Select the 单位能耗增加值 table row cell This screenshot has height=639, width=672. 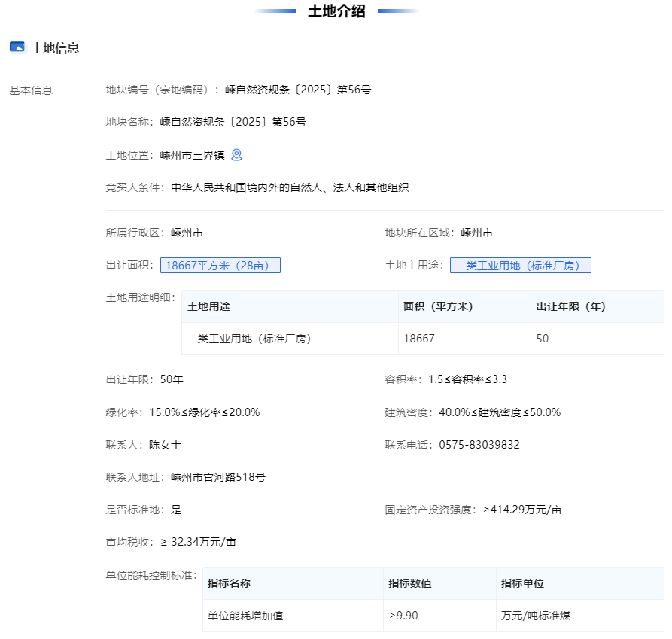coord(245,616)
